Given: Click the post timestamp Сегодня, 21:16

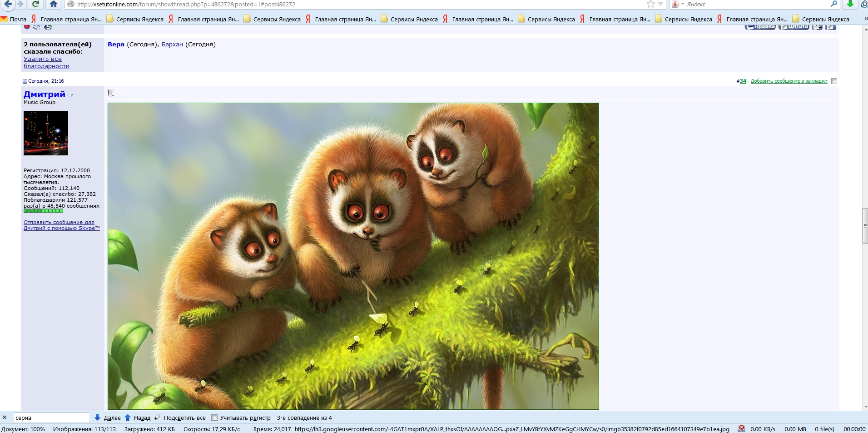Looking at the screenshot, I should point(46,81).
